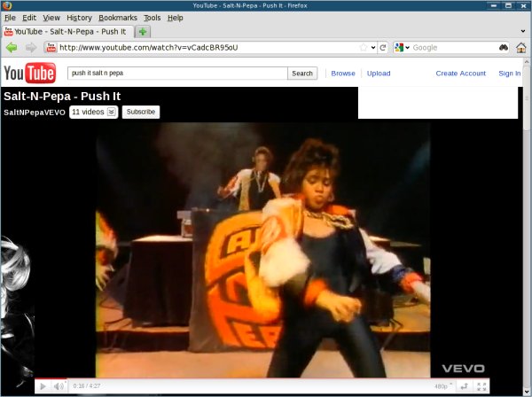Open the Firefox window menu icon
This screenshot has width=532, height=397.
(x=7, y=5)
